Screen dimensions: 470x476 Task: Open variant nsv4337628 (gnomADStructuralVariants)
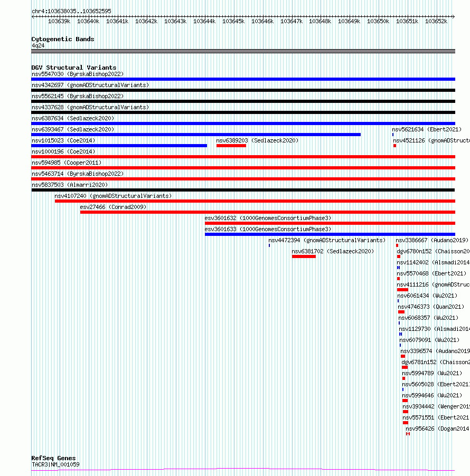click(90, 107)
